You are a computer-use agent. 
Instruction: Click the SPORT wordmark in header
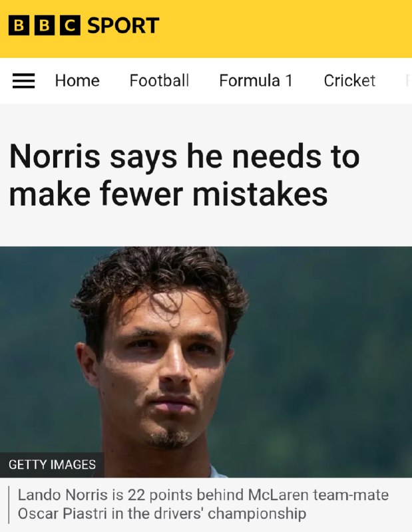click(x=123, y=25)
